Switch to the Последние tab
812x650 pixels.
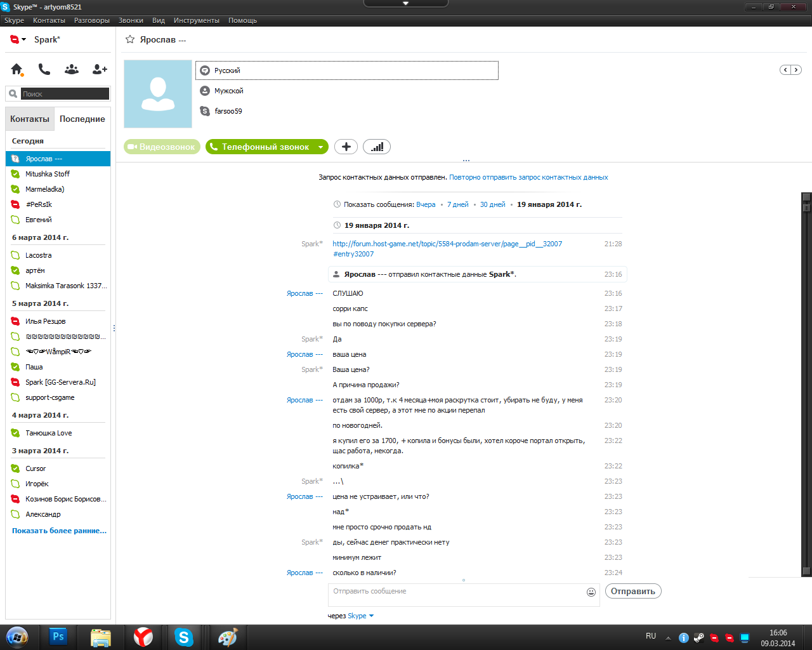pyautogui.click(x=82, y=119)
